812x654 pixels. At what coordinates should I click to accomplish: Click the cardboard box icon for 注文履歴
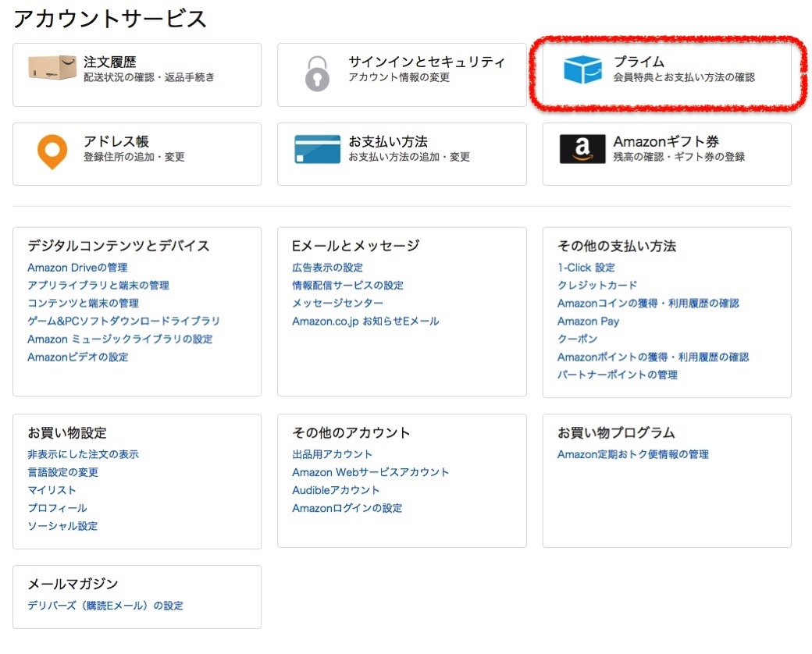coord(52,69)
